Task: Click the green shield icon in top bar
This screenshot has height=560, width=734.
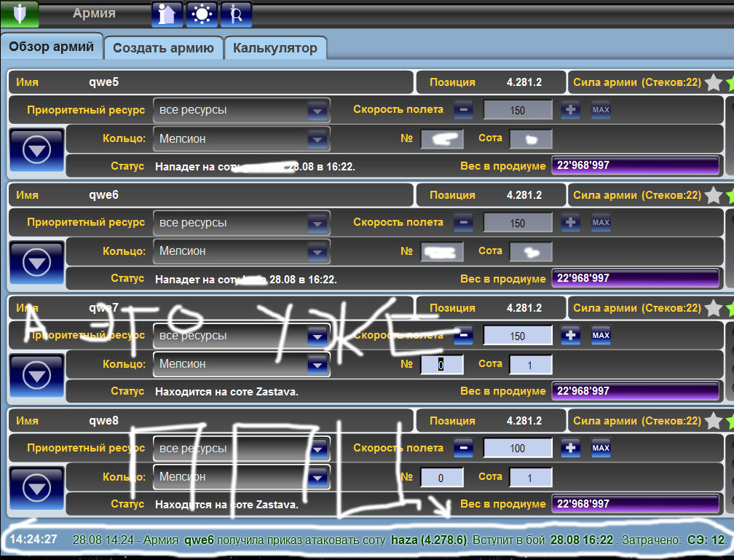Action: click(20, 14)
